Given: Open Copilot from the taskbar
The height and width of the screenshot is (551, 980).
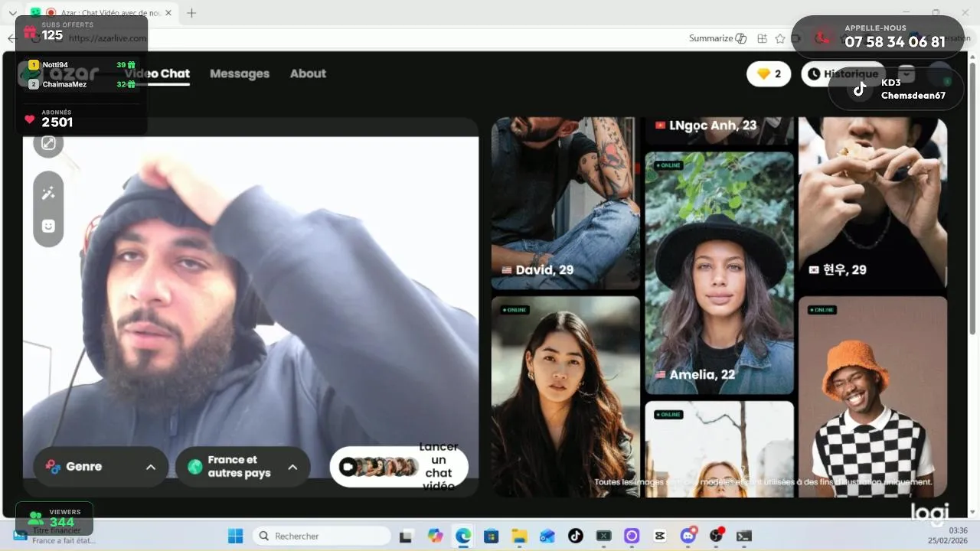Looking at the screenshot, I should [435, 536].
